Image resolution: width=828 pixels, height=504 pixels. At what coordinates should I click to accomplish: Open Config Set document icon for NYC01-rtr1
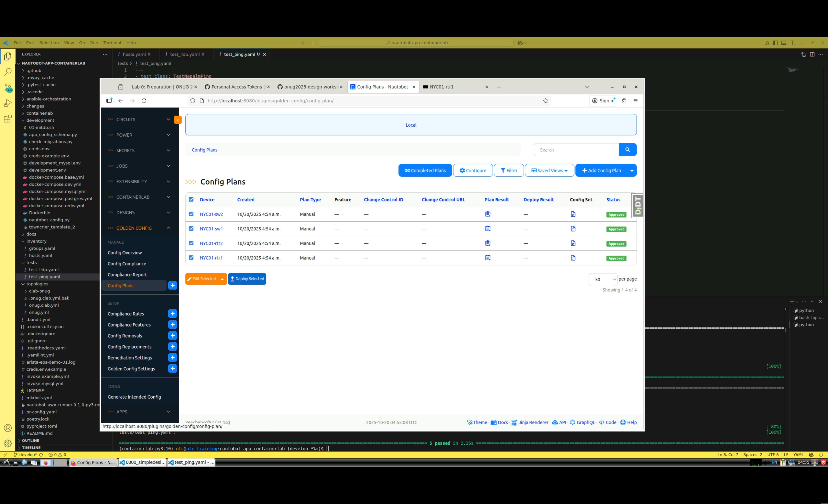(573, 258)
